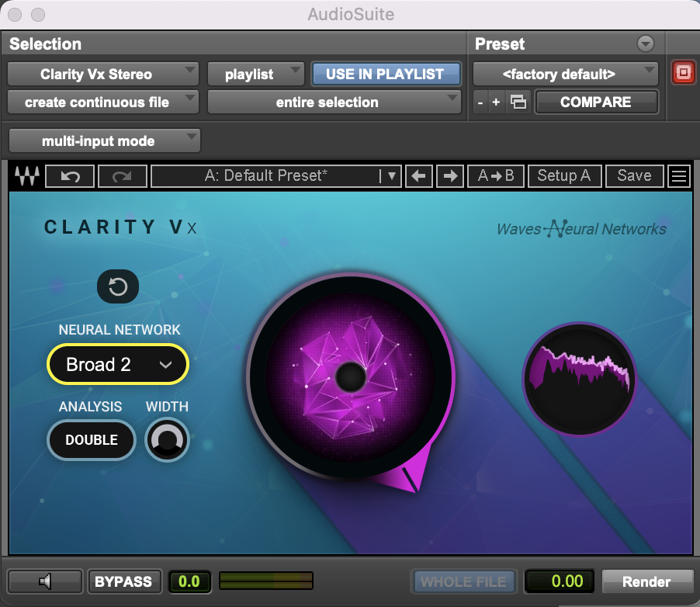Open the entire selection menu

(334, 102)
